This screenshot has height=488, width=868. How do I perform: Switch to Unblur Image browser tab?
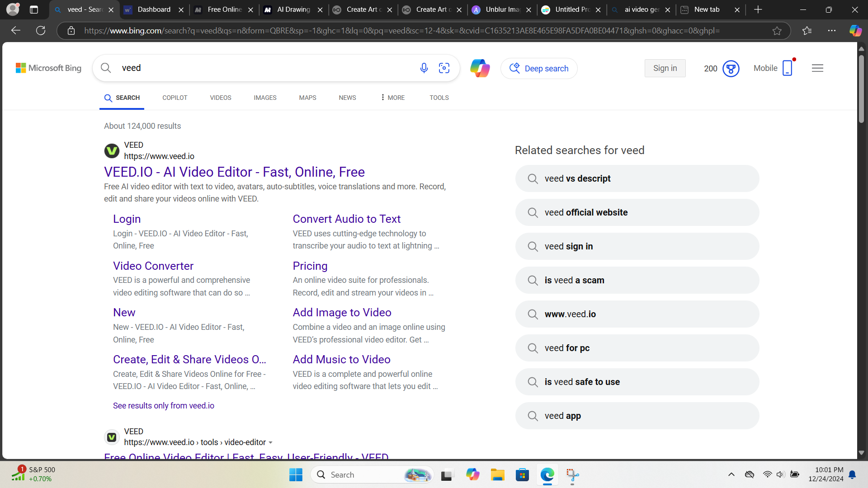pyautogui.click(x=502, y=9)
